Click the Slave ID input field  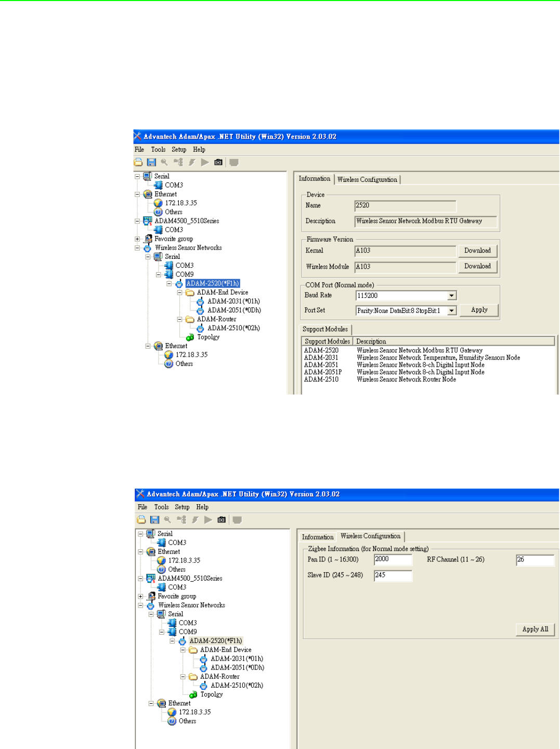[393, 575]
